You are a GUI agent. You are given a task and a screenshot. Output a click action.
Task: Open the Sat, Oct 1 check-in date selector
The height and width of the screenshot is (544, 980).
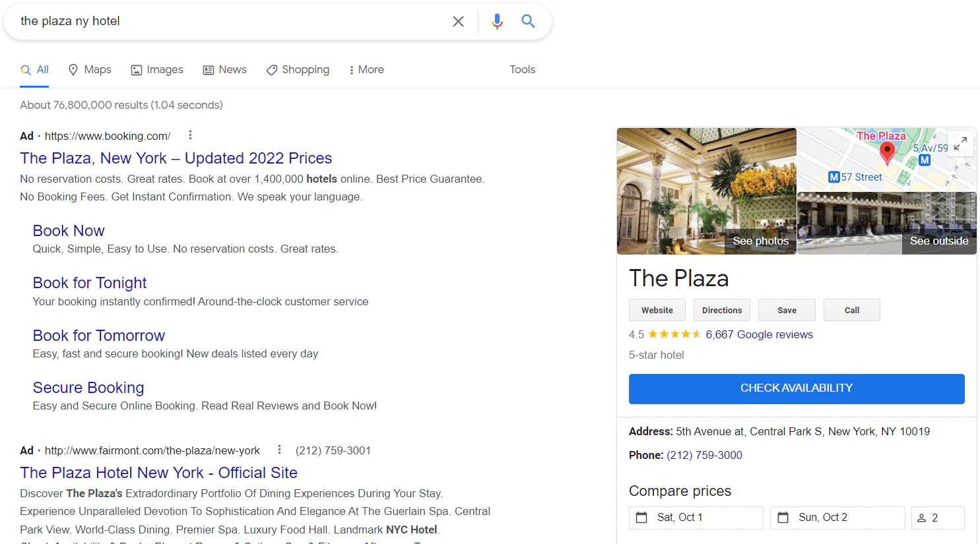(x=696, y=518)
